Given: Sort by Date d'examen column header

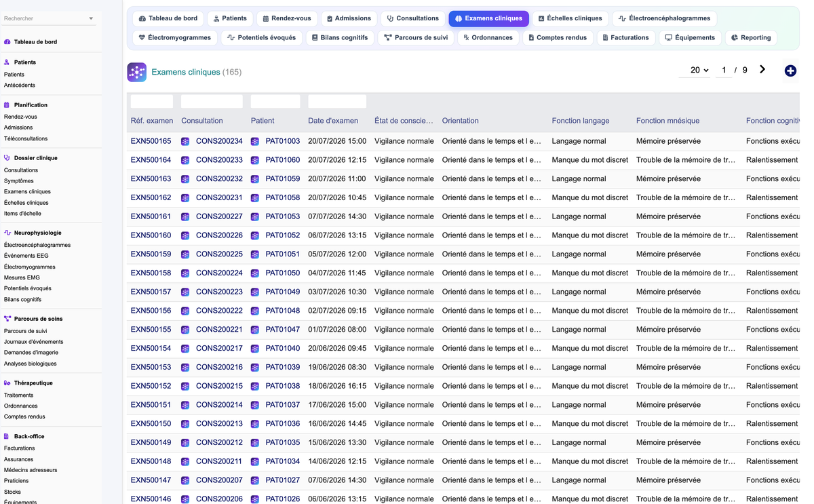Looking at the screenshot, I should (x=333, y=121).
